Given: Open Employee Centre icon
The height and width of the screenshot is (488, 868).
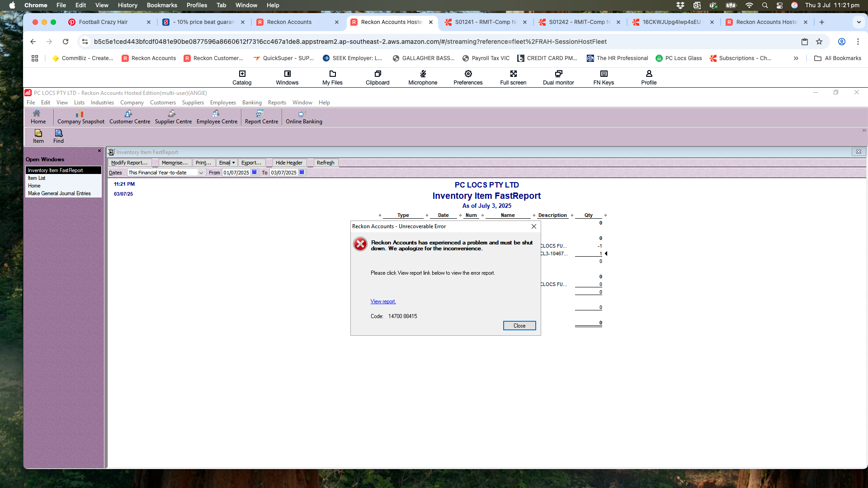Looking at the screenshot, I should tap(217, 117).
